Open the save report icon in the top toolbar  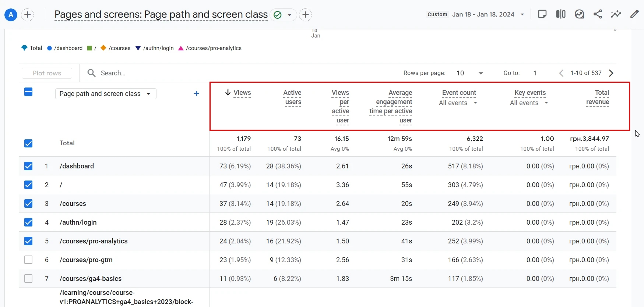542,14
